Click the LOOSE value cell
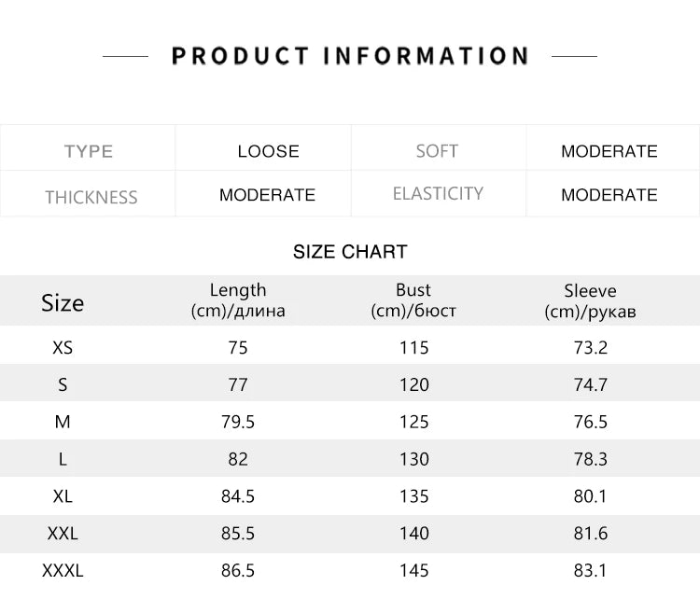 click(x=268, y=151)
